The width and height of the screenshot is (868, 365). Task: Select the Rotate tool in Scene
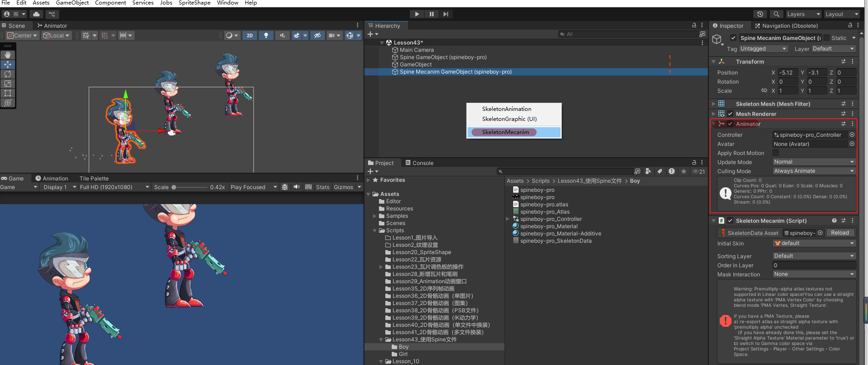tap(8, 74)
